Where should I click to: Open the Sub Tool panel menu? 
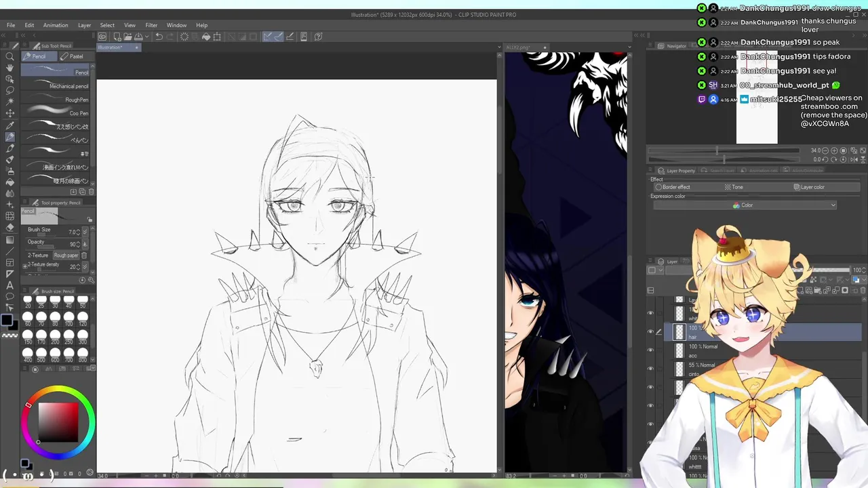[25, 46]
